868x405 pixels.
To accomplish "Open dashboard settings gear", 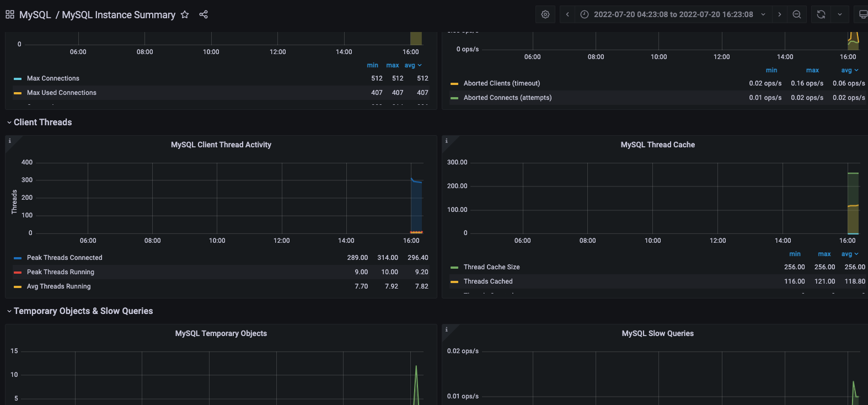I will (x=545, y=14).
